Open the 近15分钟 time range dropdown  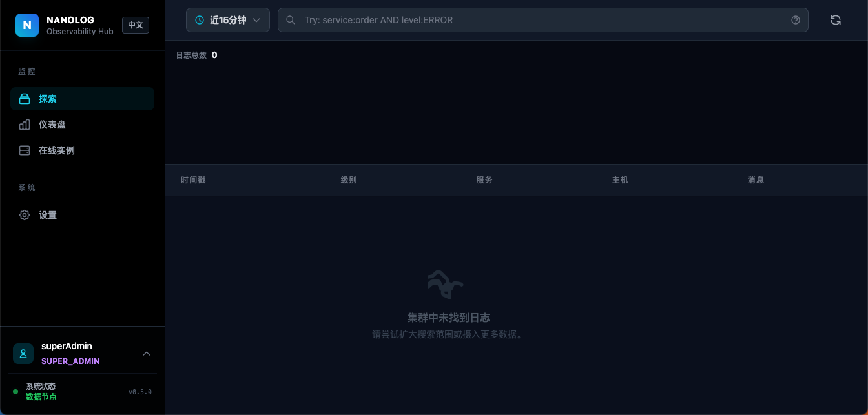(228, 20)
